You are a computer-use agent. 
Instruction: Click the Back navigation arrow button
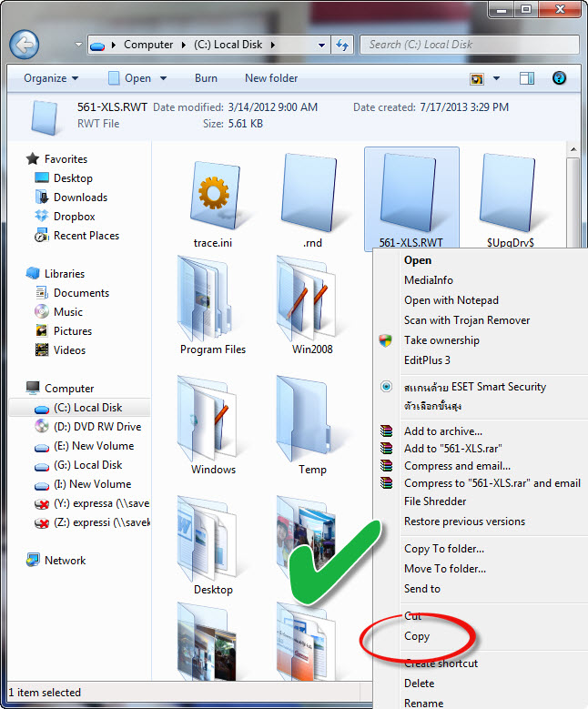pyautogui.click(x=25, y=44)
